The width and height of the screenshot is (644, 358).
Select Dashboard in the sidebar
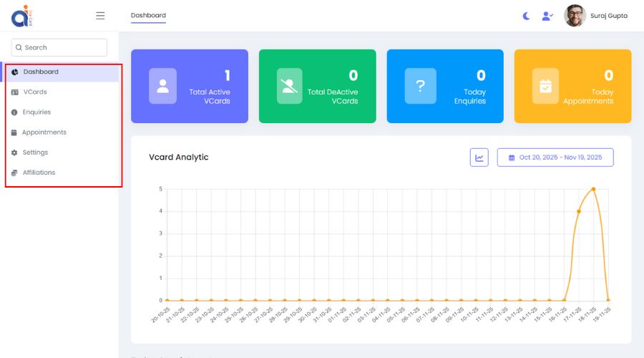(41, 72)
